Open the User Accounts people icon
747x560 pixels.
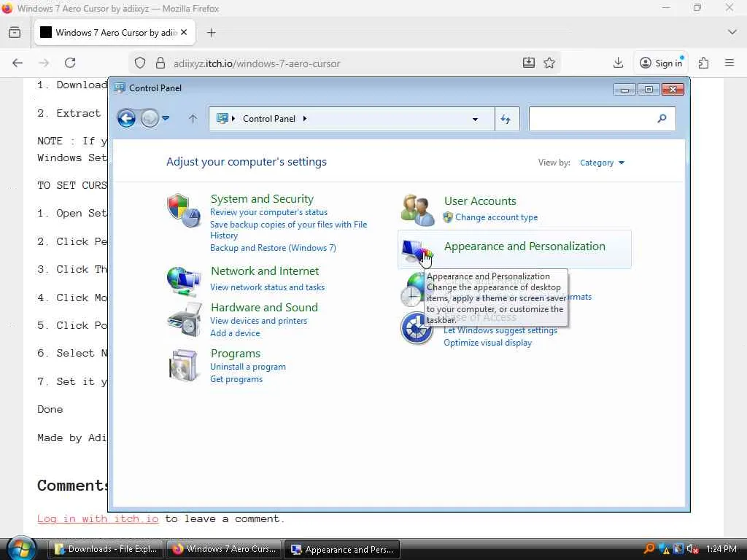pyautogui.click(x=417, y=210)
